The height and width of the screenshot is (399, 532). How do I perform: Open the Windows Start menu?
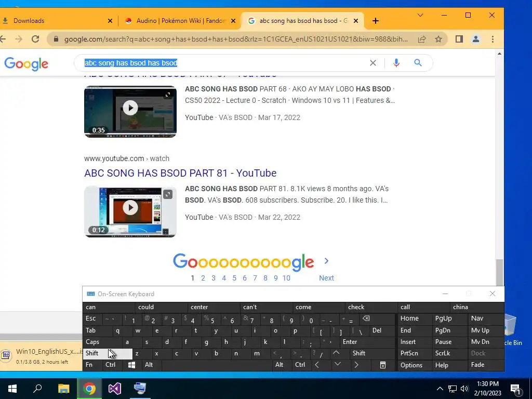point(12,389)
